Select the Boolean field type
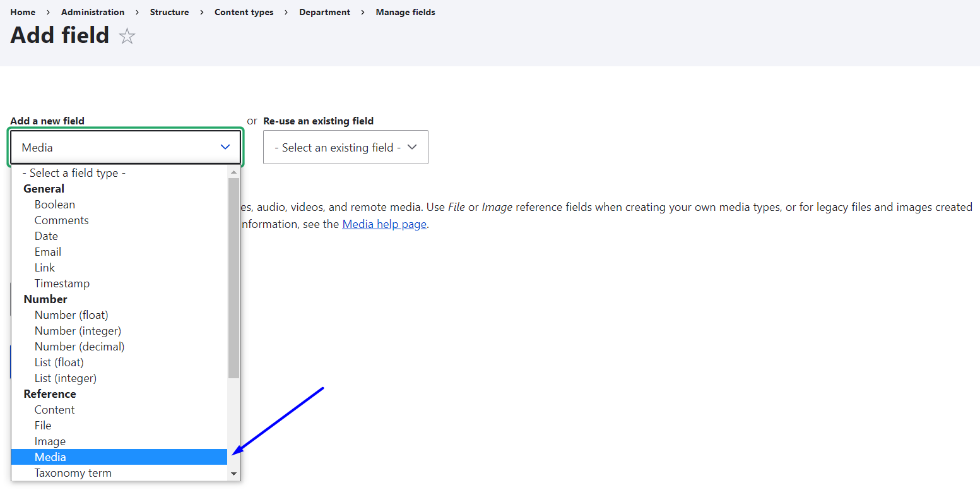Screen dimensions: 980x490 (55, 204)
